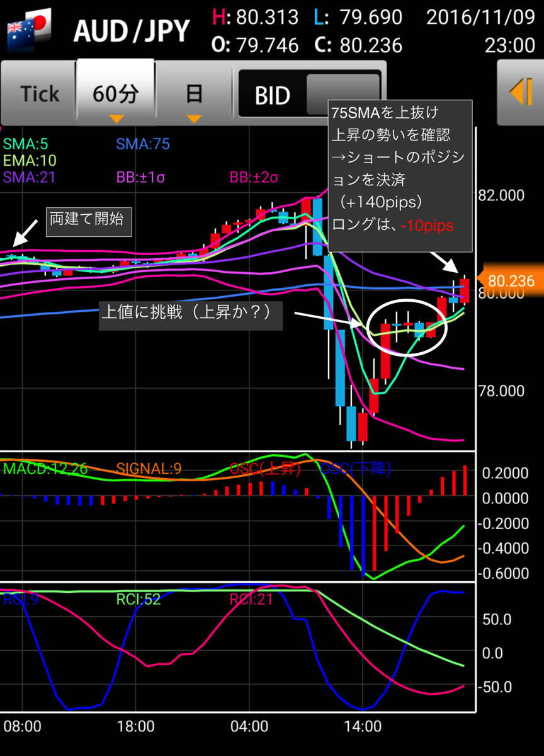Expand the 日 timeframe dropdown arrow
Viewport: 544px width, 756px height.
coord(194,118)
